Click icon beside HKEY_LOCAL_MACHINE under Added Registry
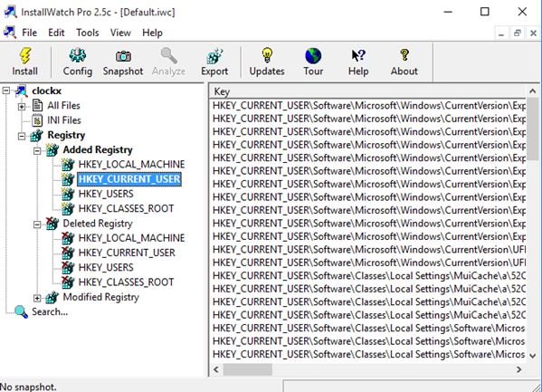542x392 pixels. 68,165
